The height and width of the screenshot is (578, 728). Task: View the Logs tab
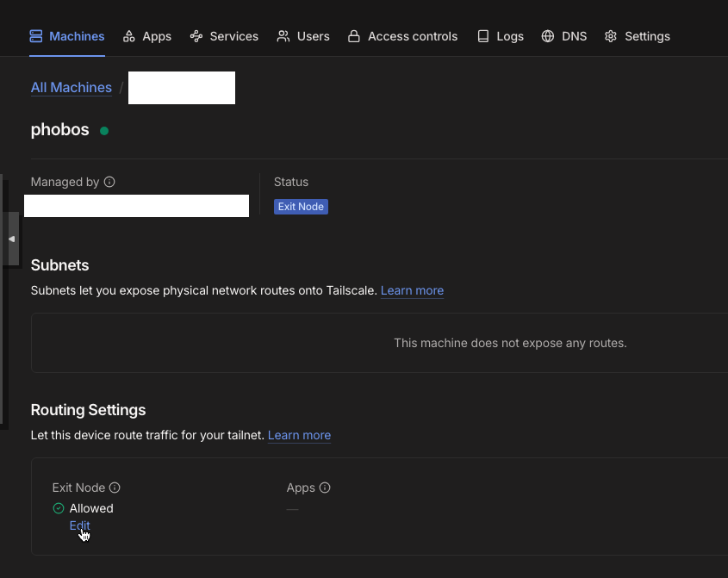coord(501,36)
